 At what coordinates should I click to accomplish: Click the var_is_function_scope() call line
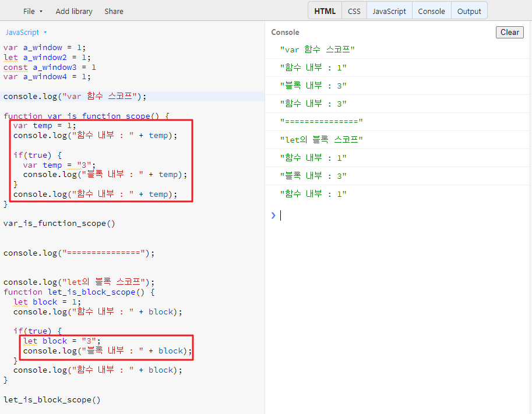tap(59, 224)
